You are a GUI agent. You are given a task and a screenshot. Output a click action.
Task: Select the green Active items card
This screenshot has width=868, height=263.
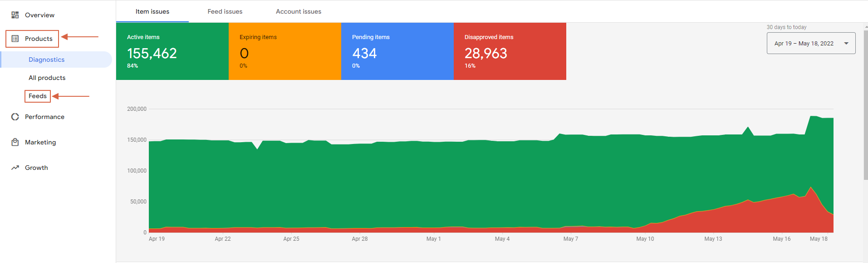pyautogui.click(x=172, y=51)
